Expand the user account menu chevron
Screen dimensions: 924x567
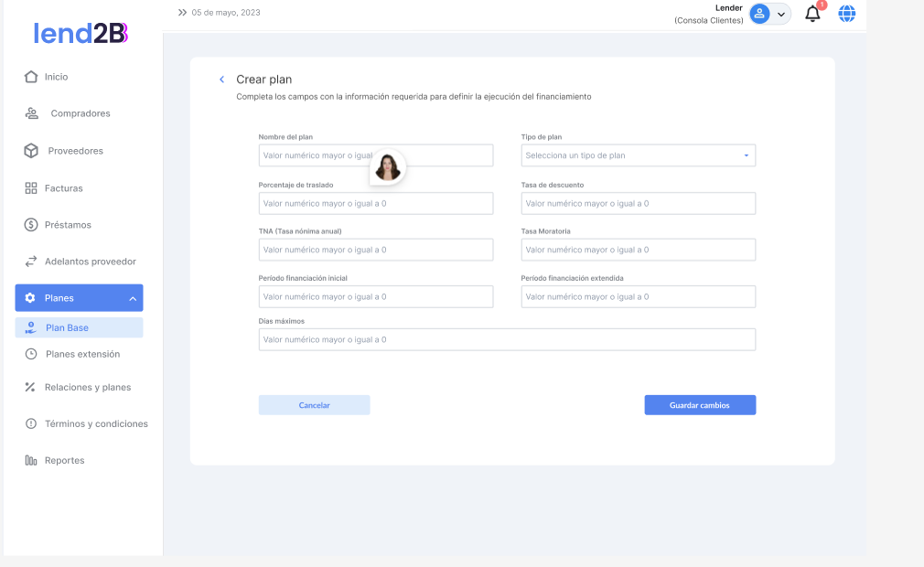coord(781,15)
